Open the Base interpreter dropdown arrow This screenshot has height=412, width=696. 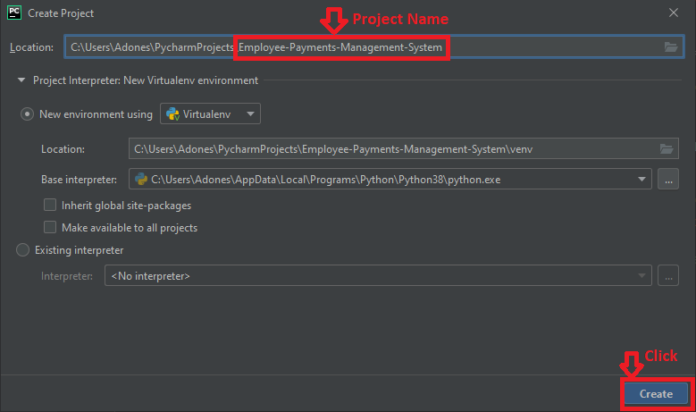click(641, 179)
